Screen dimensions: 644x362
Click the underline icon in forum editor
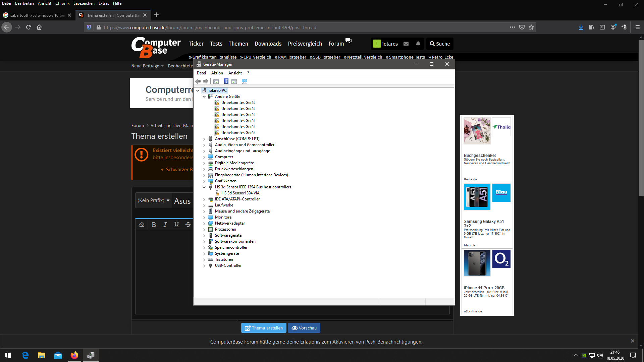176,225
